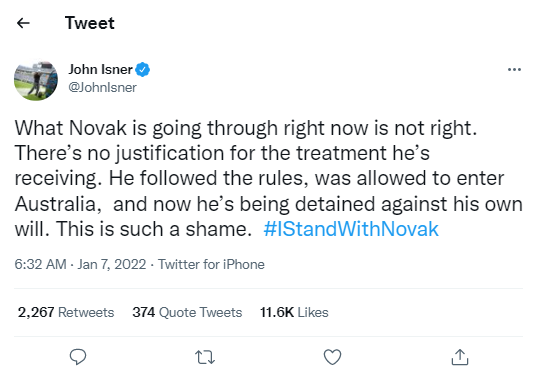The width and height of the screenshot is (538, 377).
Task: Click the reply speech bubble icon
Action: pyautogui.click(x=78, y=357)
